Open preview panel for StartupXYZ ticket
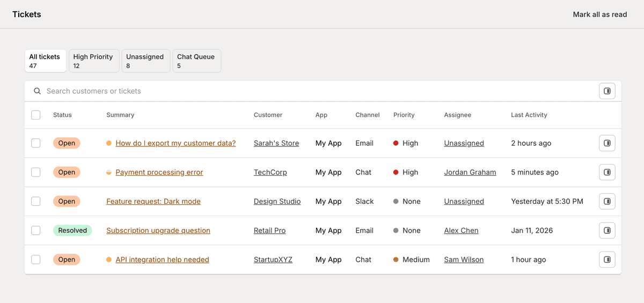644x303 pixels. coord(607,260)
